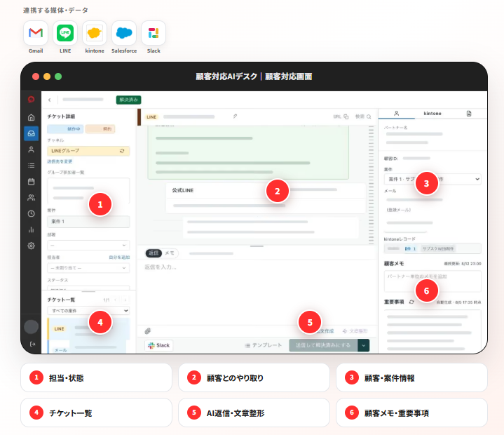504x435 pixels.
Task: Click the 案件 1 field in チケット詳細
Action: 88,222
